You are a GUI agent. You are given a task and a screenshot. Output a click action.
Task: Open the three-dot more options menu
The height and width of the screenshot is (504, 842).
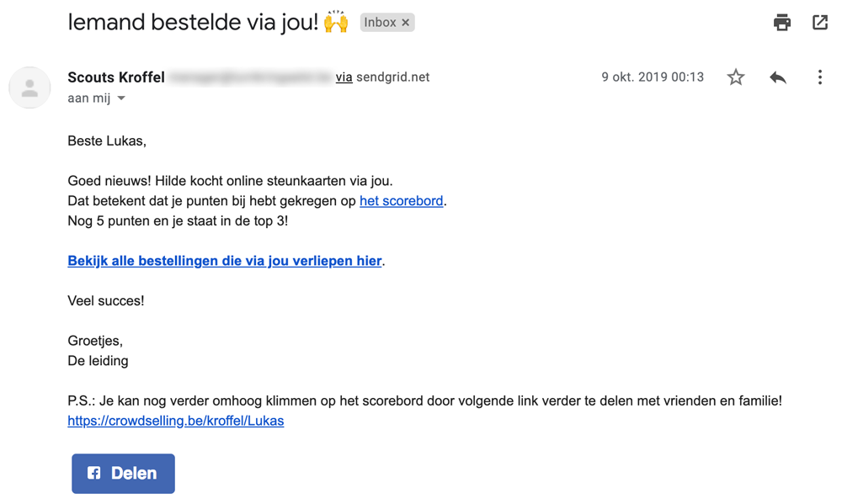(819, 77)
